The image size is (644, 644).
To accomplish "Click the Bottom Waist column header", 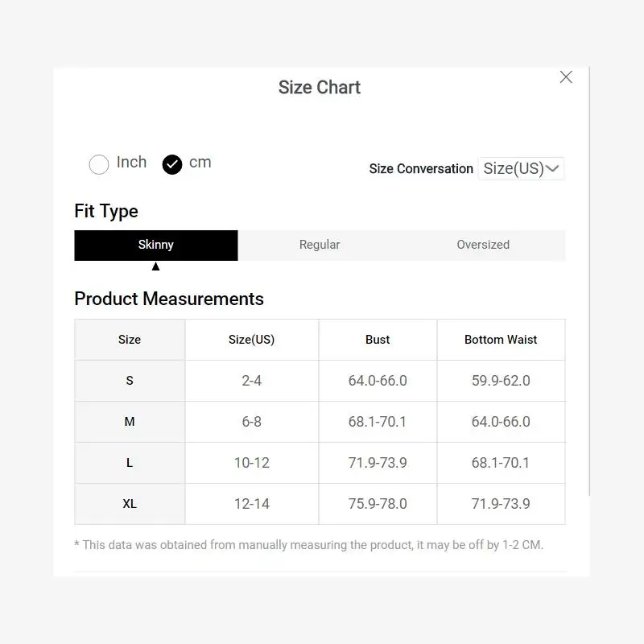I will 501,340.
